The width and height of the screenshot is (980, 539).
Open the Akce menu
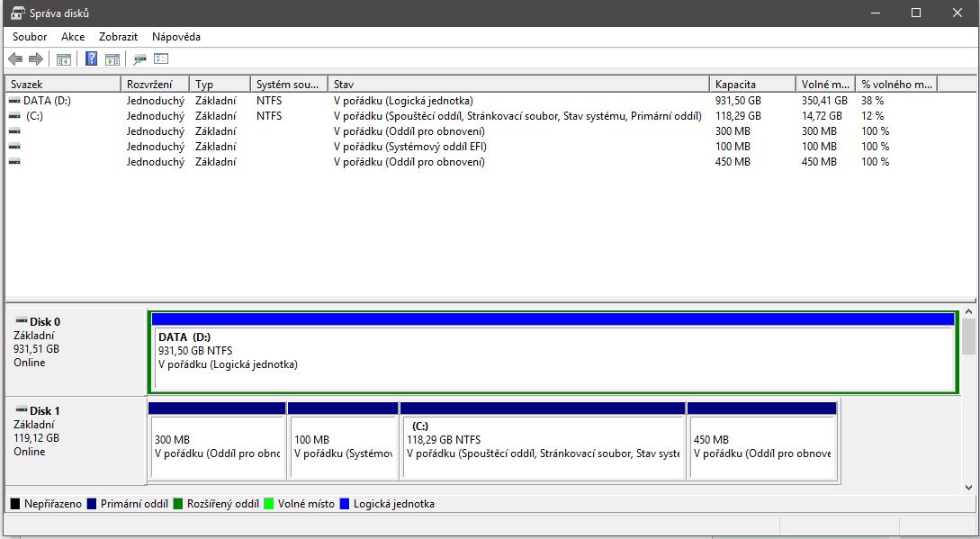73,37
